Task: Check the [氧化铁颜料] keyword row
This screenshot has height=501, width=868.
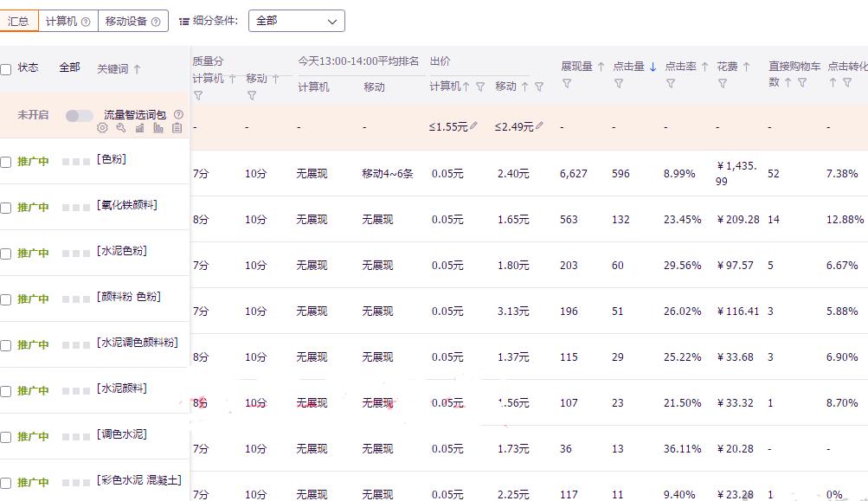Action: click(6, 208)
